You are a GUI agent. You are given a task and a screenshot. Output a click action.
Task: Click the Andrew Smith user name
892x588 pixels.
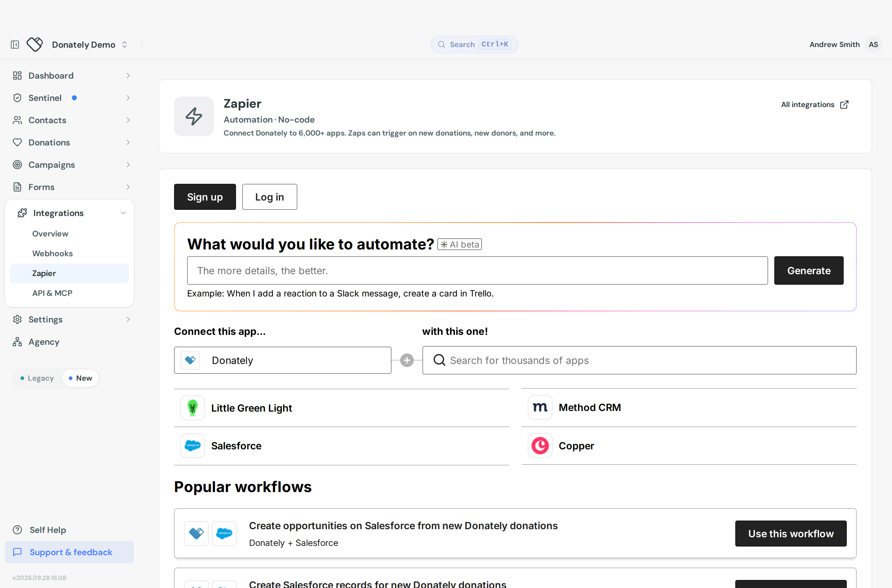[x=834, y=45]
